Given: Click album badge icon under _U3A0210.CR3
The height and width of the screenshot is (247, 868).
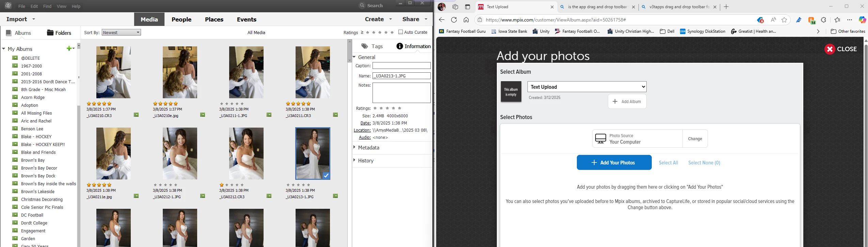Looking at the screenshot, I should tap(136, 115).
